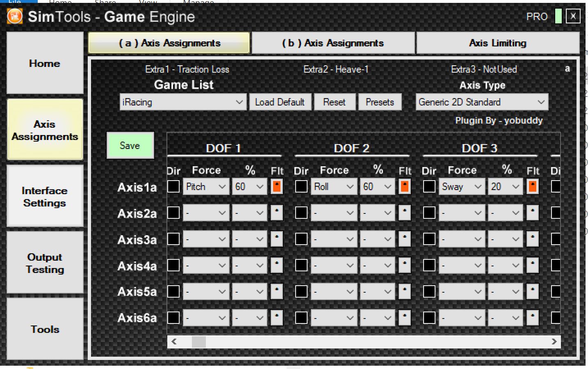588x369 pixels.
Task: Toggle Axis3a DOF 2 filter button
Action: click(x=405, y=239)
